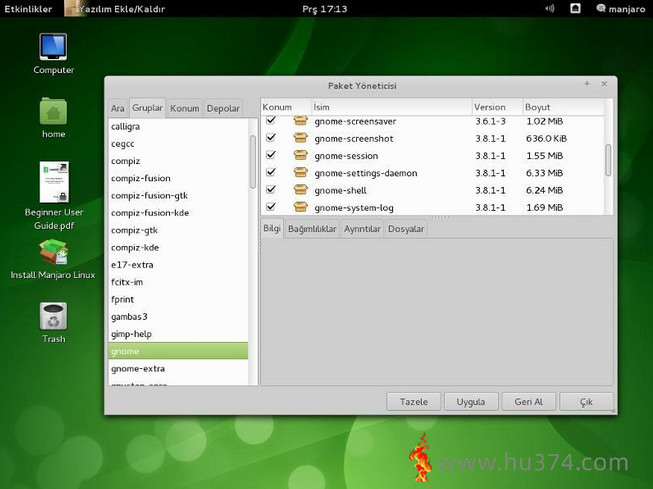Screen dimensions: 653x489
Task: Click the gnome-screensaver package icon
Action: point(300,121)
